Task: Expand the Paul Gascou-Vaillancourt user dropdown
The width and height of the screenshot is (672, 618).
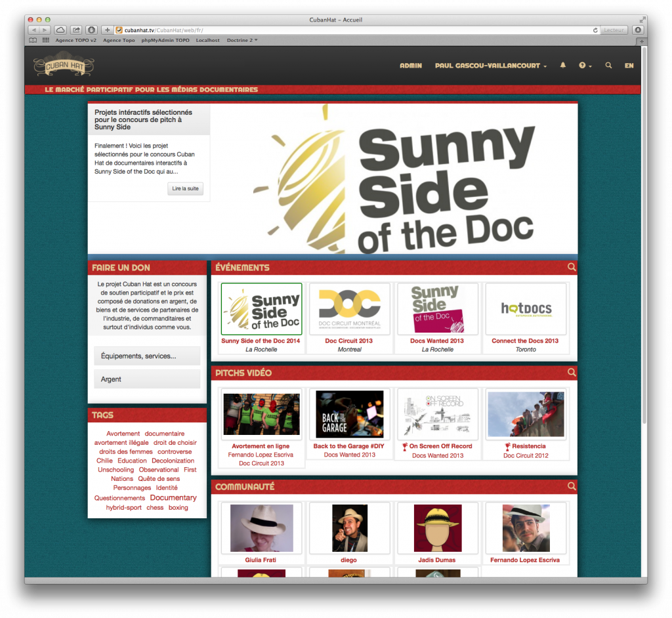Action: pos(490,66)
